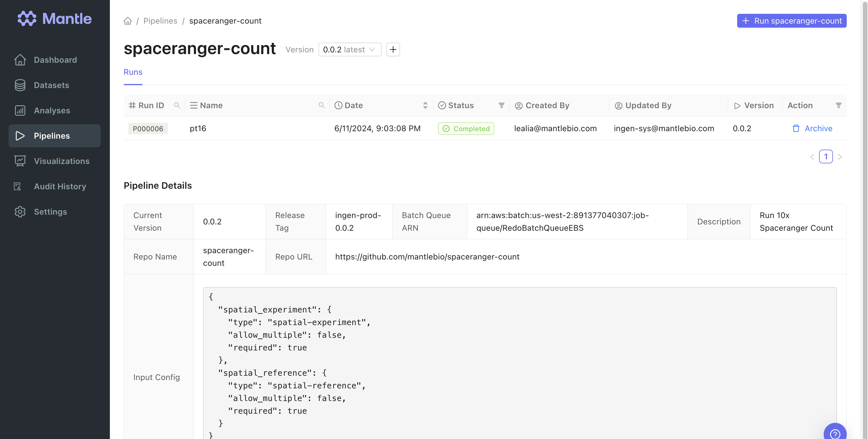Go to previous page of runs

tap(812, 157)
